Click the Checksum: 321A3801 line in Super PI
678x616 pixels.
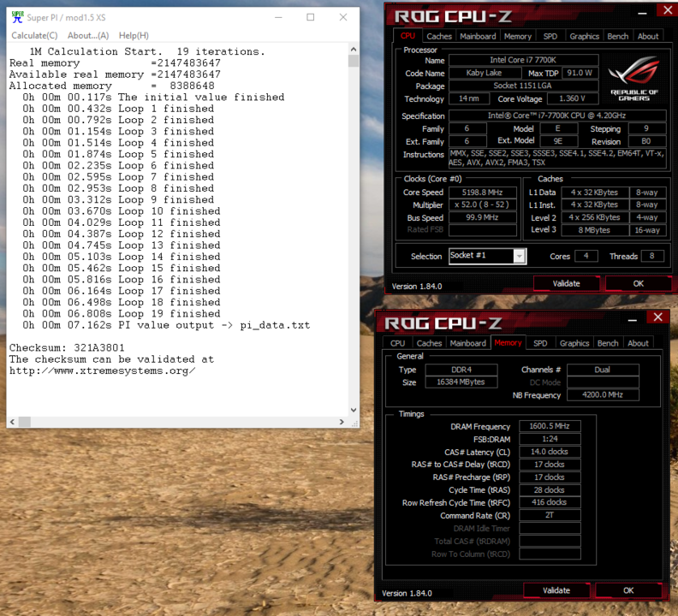click(67, 348)
